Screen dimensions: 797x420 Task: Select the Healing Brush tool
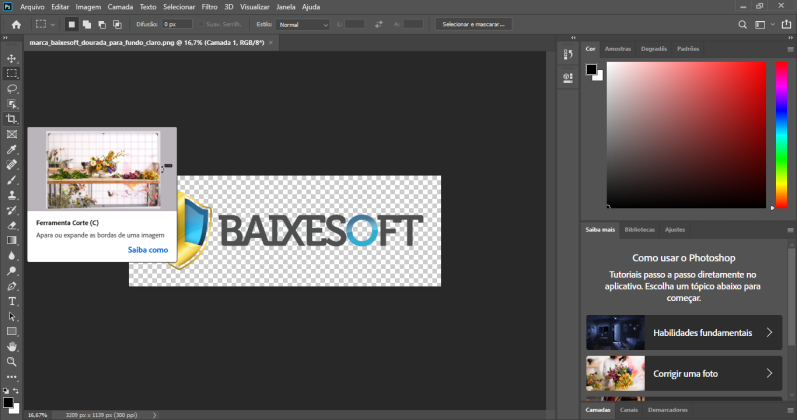tap(11, 165)
